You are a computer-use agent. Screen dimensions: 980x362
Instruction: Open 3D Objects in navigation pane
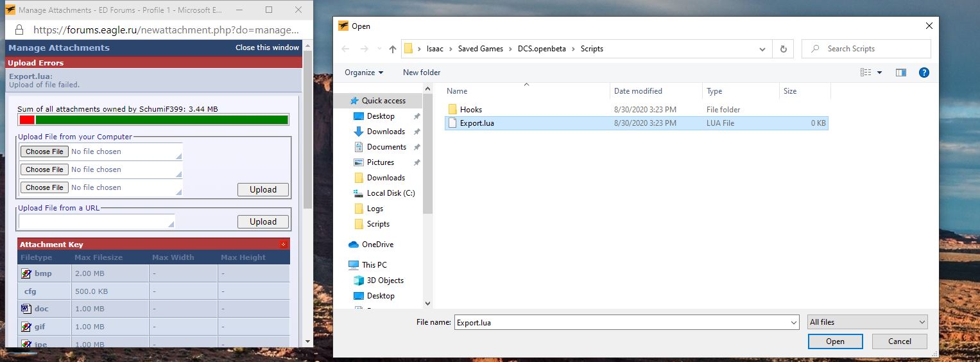tap(385, 280)
